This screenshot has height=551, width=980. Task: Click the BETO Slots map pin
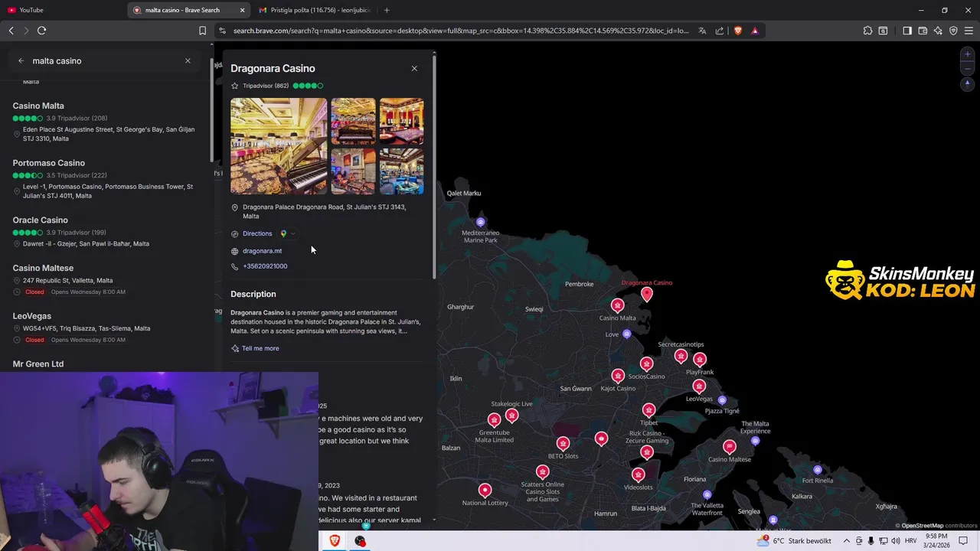point(563,444)
